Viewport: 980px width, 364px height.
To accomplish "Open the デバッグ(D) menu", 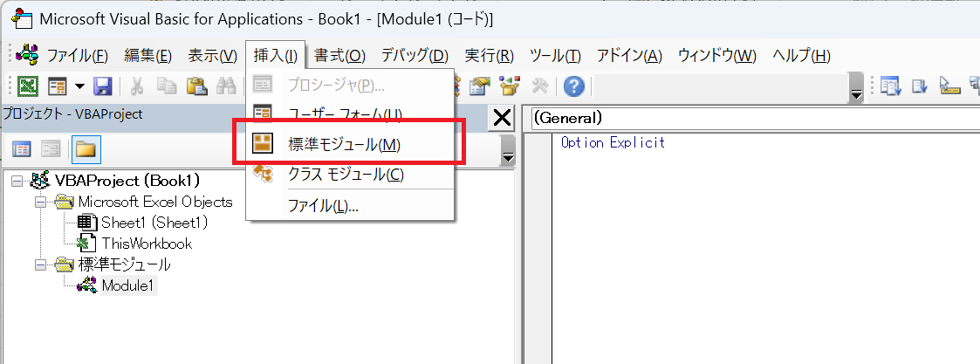I will pos(415,55).
